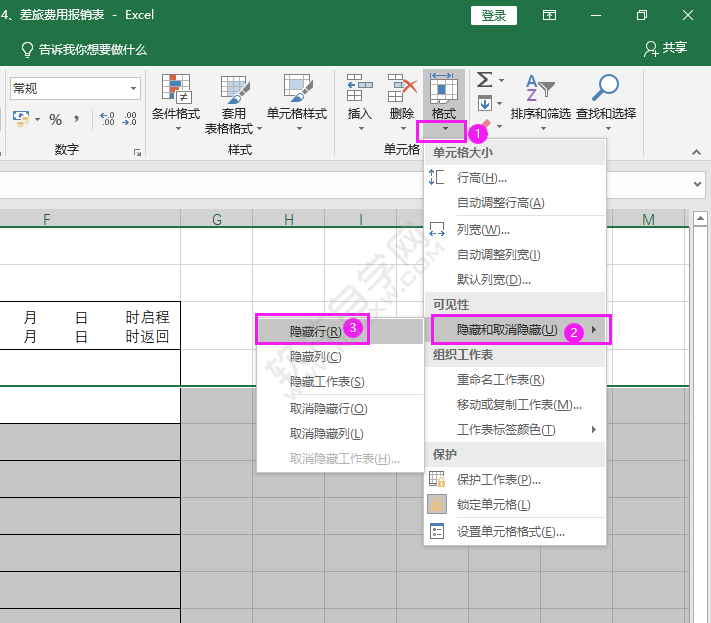Click the 登录 sign-in button
Screen dimensions: 711x623
coord(494,15)
